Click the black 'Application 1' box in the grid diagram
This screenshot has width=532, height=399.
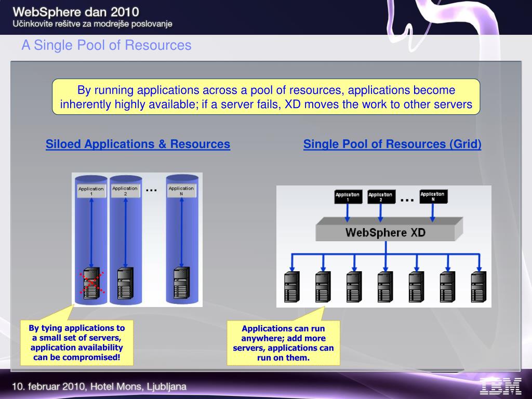[348, 197]
